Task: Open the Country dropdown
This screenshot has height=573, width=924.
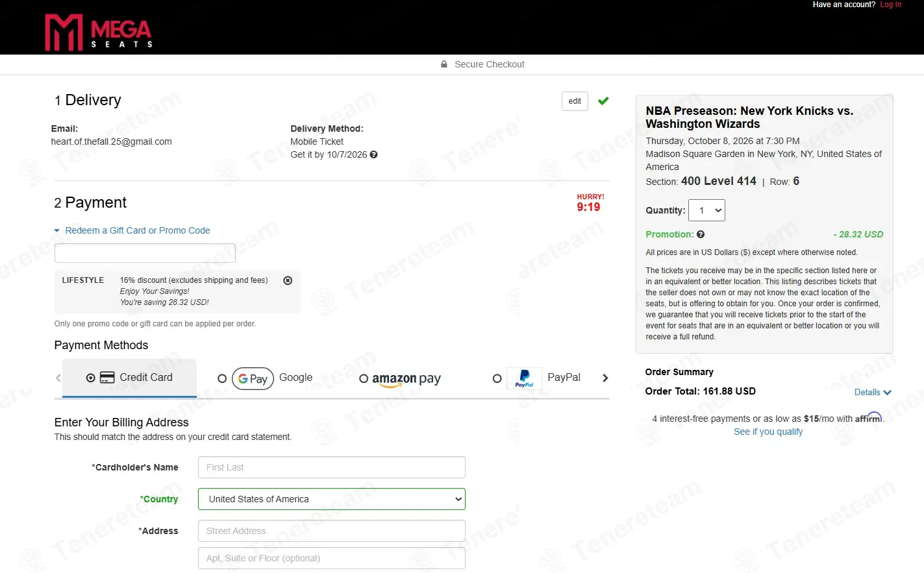Action: pyautogui.click(x=332, y=499)
